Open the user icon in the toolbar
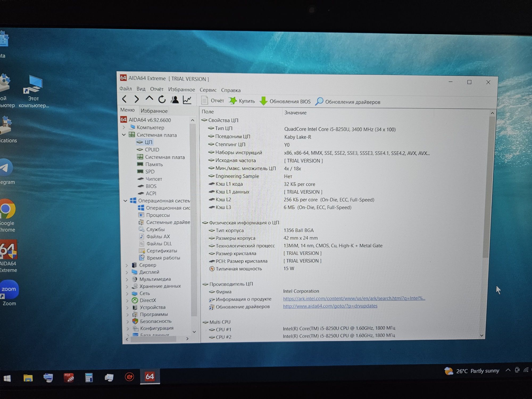Image resolution: width=532 pixels, height=399 pixels. click(174, 100)
